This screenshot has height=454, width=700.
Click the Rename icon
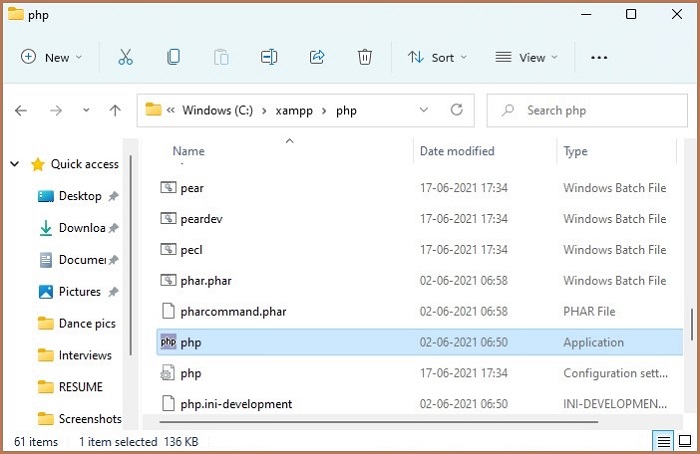tap(269, 57)
